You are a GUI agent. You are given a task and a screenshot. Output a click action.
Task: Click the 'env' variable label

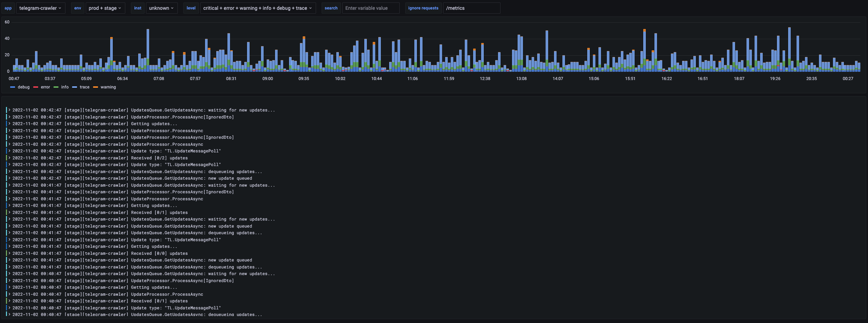(78, 8)
